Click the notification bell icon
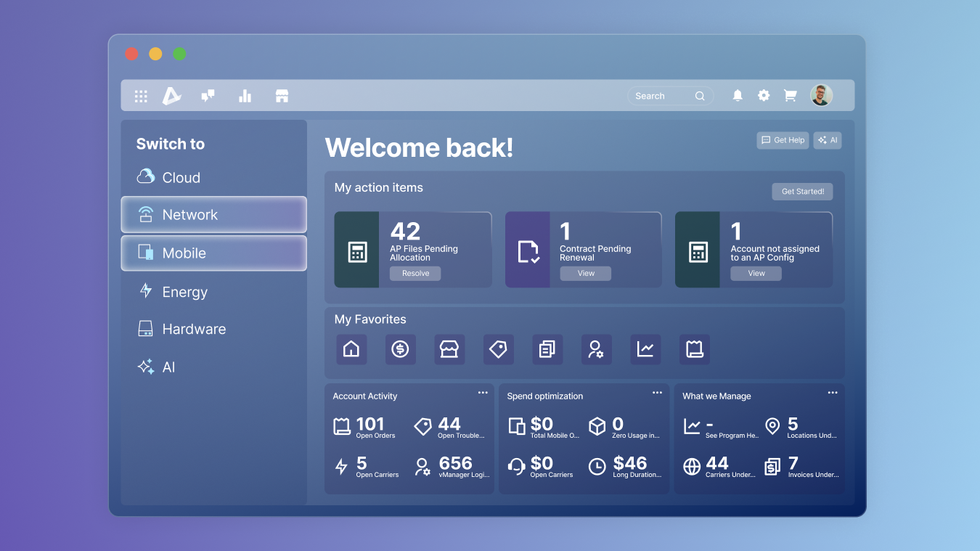980x551 pixels. (738, 96)
